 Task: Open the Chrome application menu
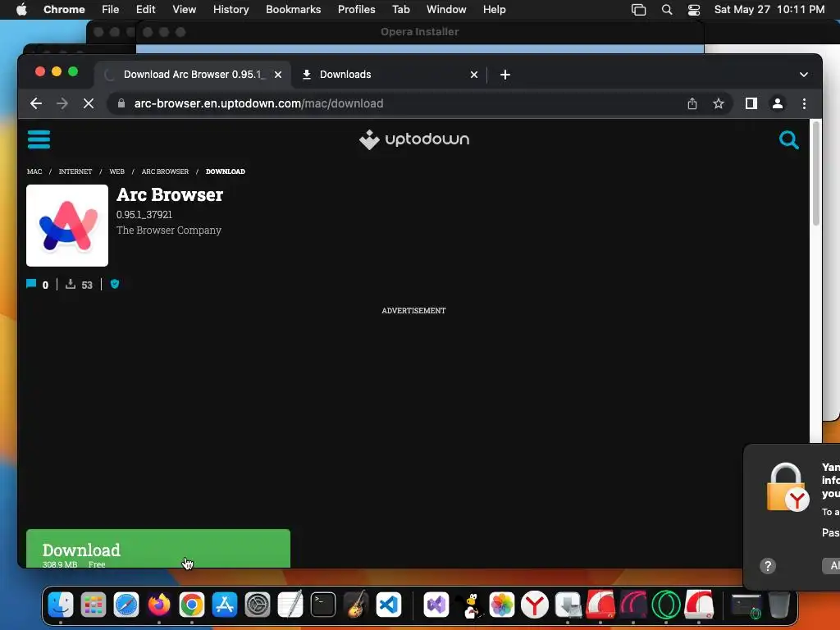pos(64,9)
